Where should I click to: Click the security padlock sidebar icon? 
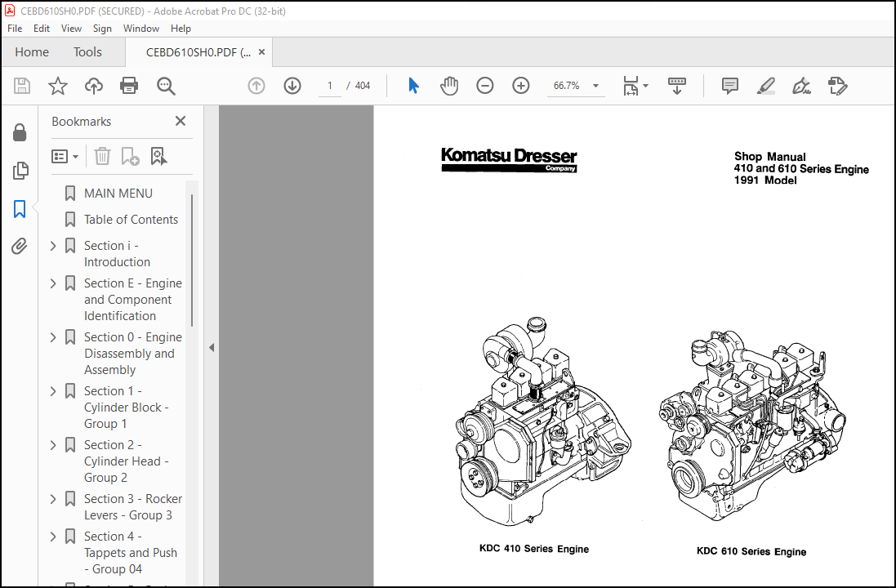tap(20, 132)
